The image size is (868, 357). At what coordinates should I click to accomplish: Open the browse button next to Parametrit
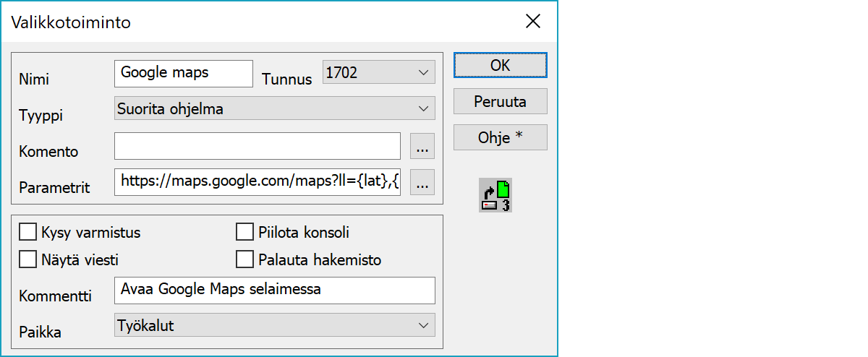(422, 183)
